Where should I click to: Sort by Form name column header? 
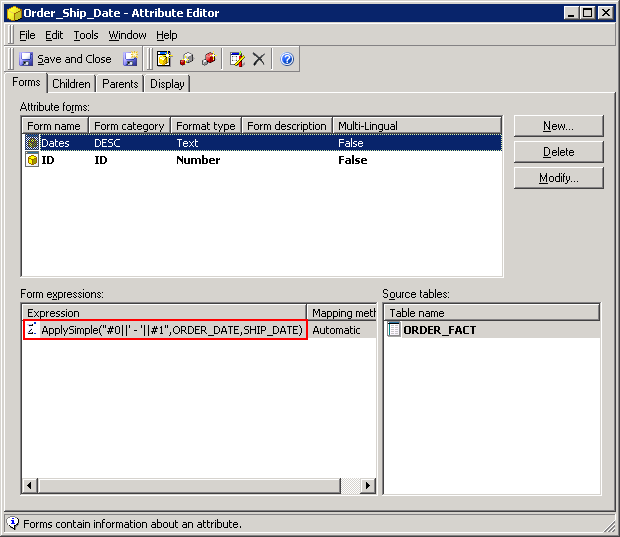pyautogui.click(x=55, y=126)
